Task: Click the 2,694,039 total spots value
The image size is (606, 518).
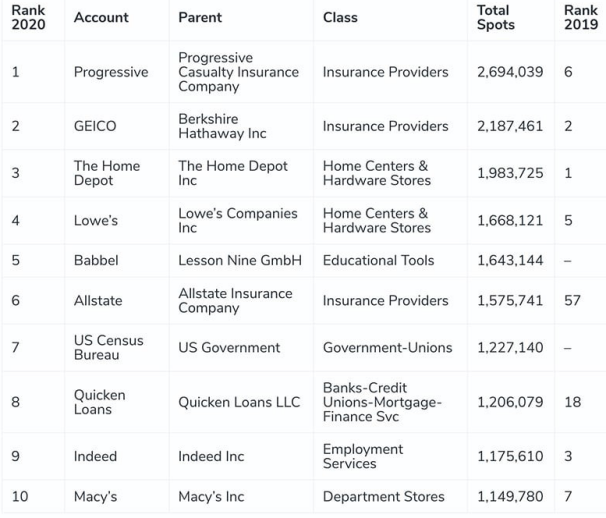Action: pyautogui.click(x=510, y=72)
